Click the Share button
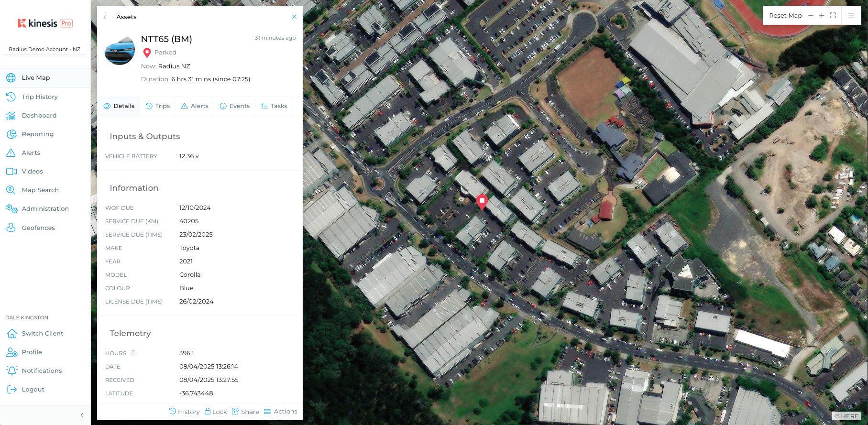 [x=245, y=412]
